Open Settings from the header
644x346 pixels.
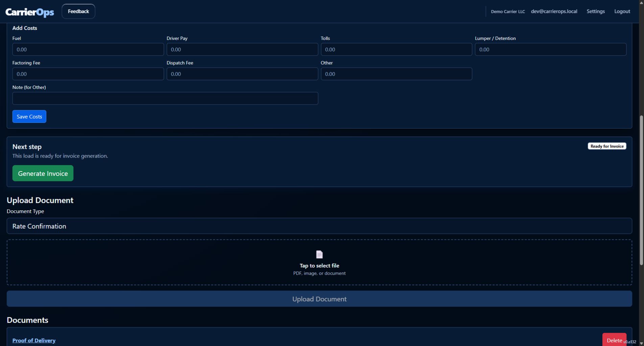(595, 11)
